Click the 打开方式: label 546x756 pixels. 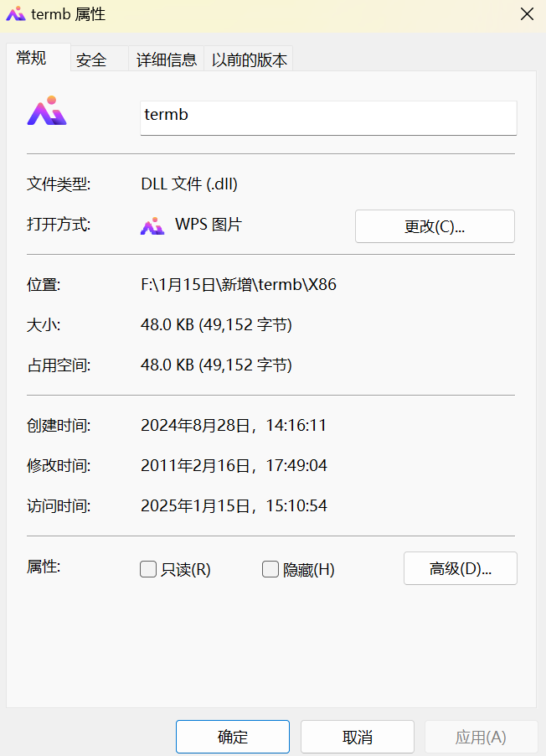click(x=59, y=225)
